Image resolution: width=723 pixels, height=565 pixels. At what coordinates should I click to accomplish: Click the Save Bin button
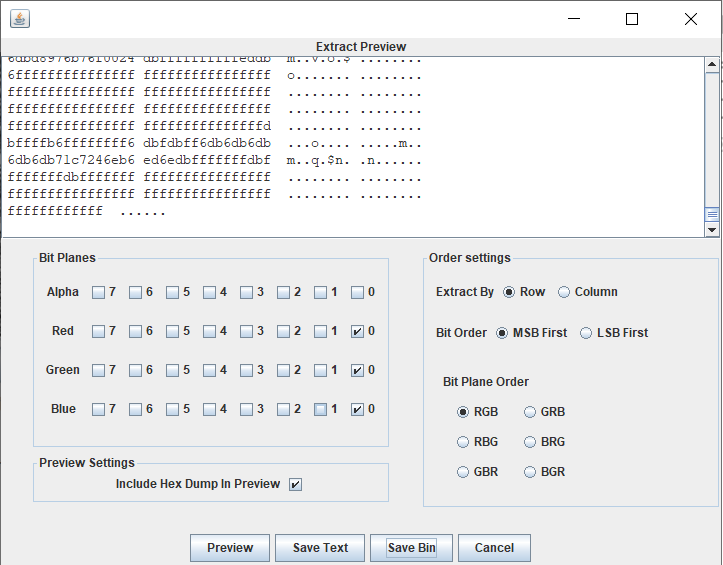coord(411,548)
